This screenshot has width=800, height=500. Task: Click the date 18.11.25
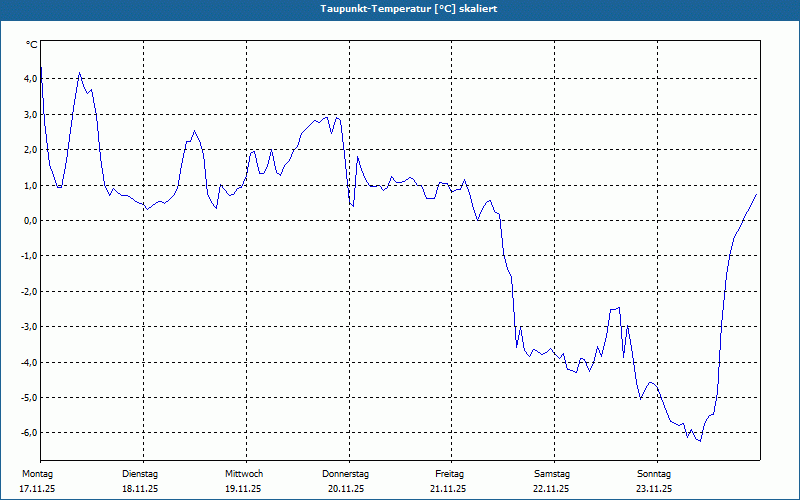click(140, 489)
